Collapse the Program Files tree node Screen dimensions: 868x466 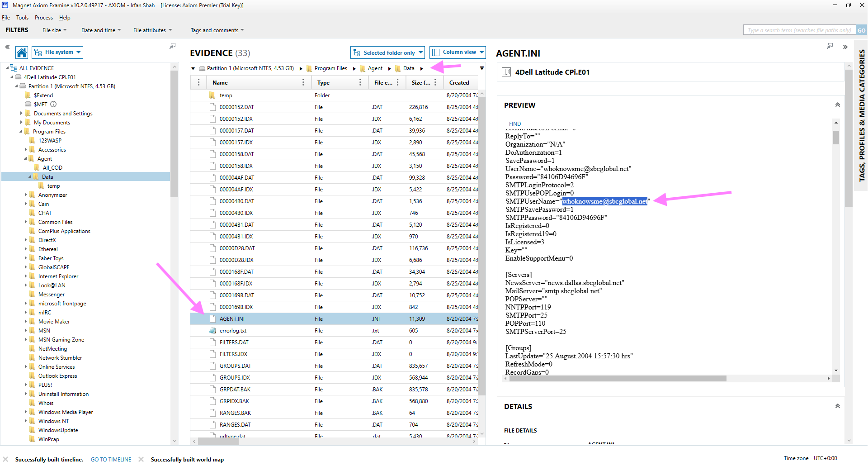point(20,131)
